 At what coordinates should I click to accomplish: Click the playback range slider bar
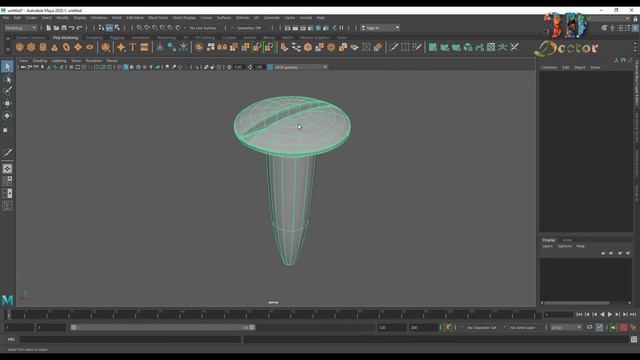tap(163, 327)
